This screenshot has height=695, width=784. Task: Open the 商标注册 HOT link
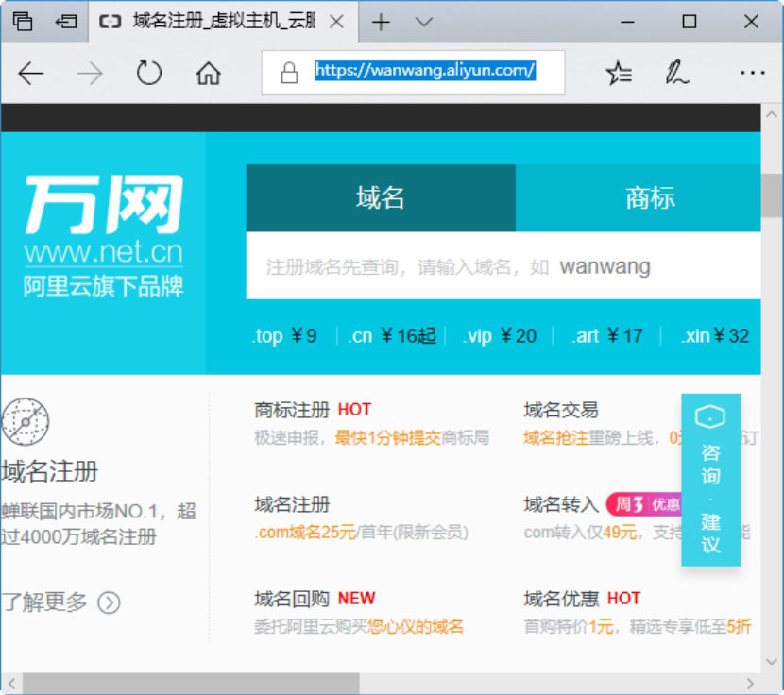(x=313, y=410)
